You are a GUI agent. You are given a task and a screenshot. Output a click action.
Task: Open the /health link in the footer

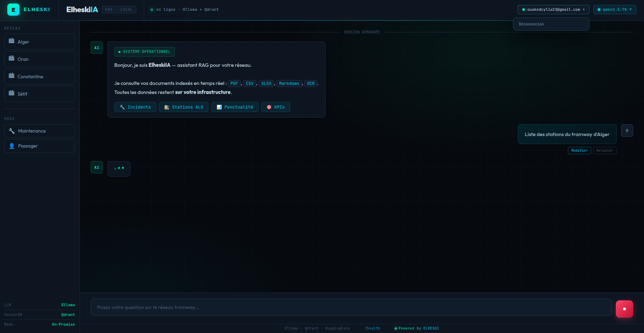372,328
